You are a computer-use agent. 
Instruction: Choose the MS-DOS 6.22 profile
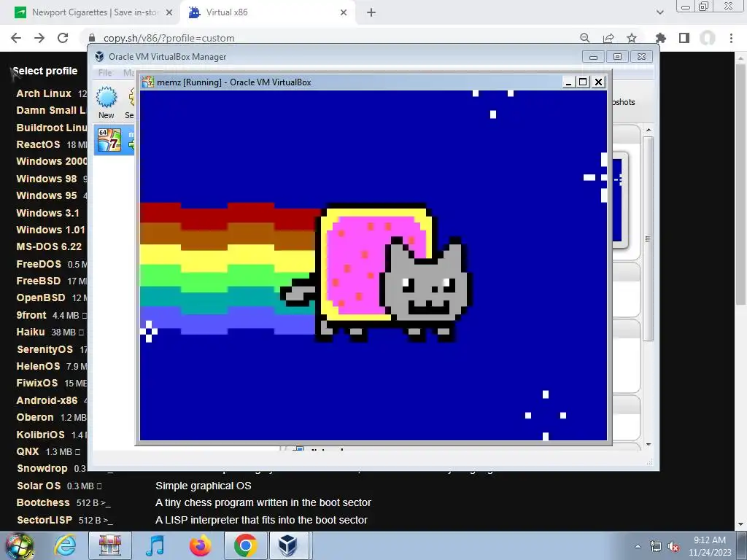tap(49, 246)
